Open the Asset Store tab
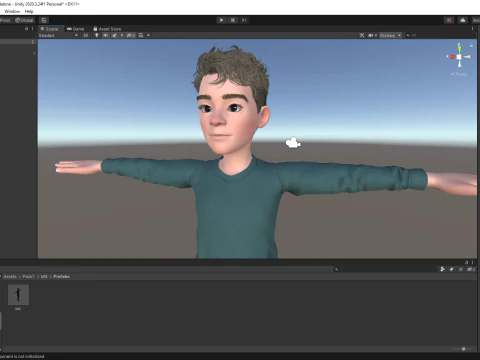This screenshot has height=360, width=480. click(107, 29)
